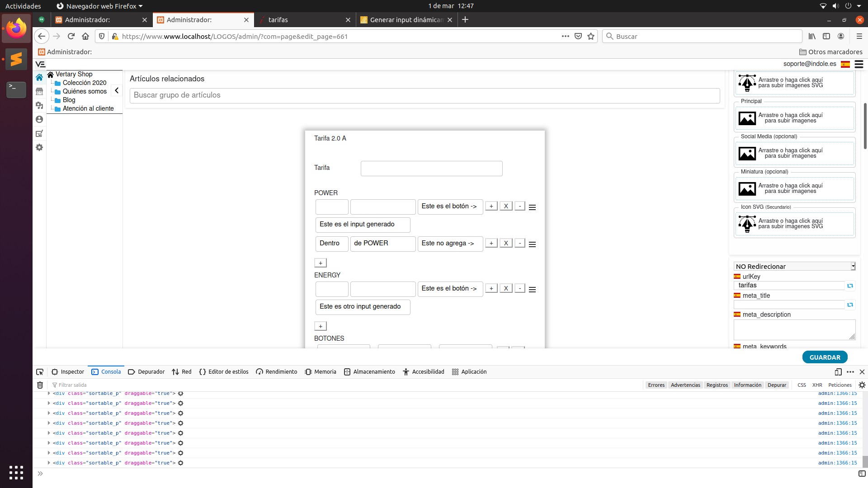Bookmark this page with the star
Screen dimensions: 868x488
click(591, 36)
